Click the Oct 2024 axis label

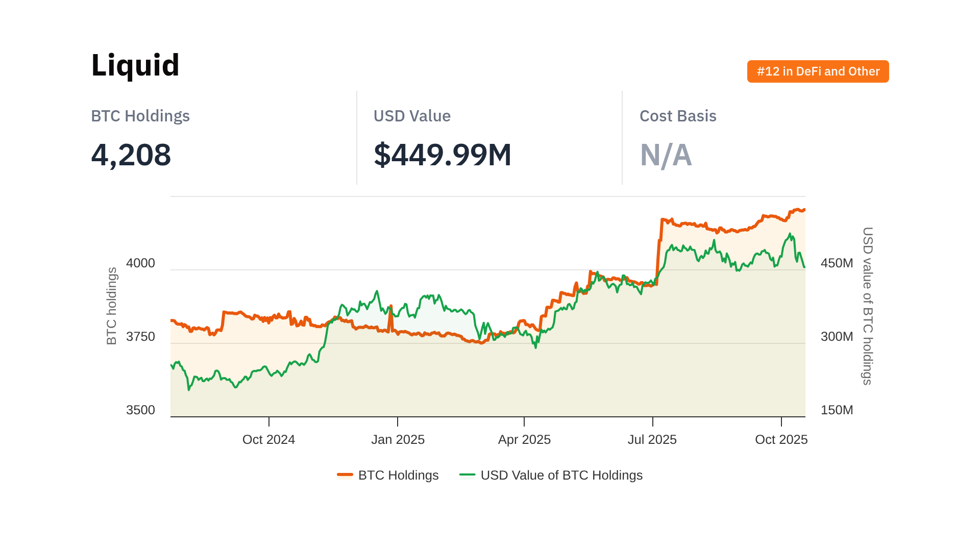pos(268,440)
